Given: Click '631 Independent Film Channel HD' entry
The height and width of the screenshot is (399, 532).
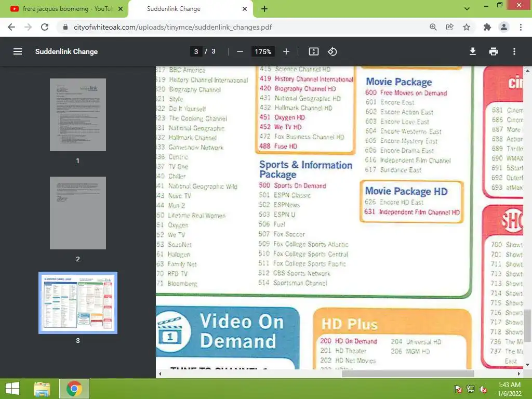Looking at the screenshot, I should tap(412, 212).
